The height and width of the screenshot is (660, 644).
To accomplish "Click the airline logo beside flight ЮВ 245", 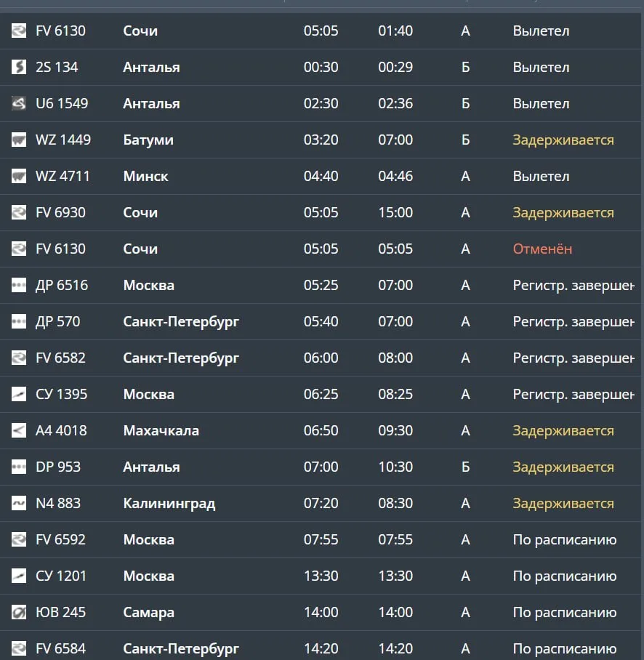I will tap(18, 612).
